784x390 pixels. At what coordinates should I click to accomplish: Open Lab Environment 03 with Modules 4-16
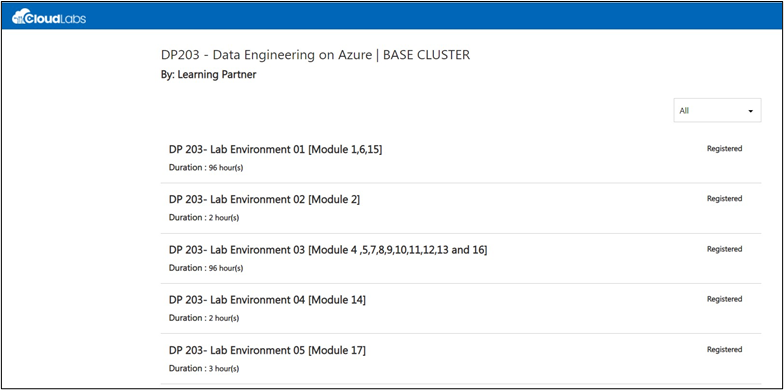pyautogui.click(x=328, y=250)
